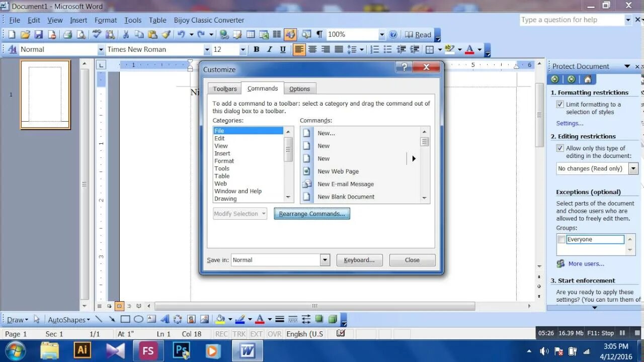Open the Times New Roman font dropdown
This screenshot has width=644, height=362.
point(207,49)
